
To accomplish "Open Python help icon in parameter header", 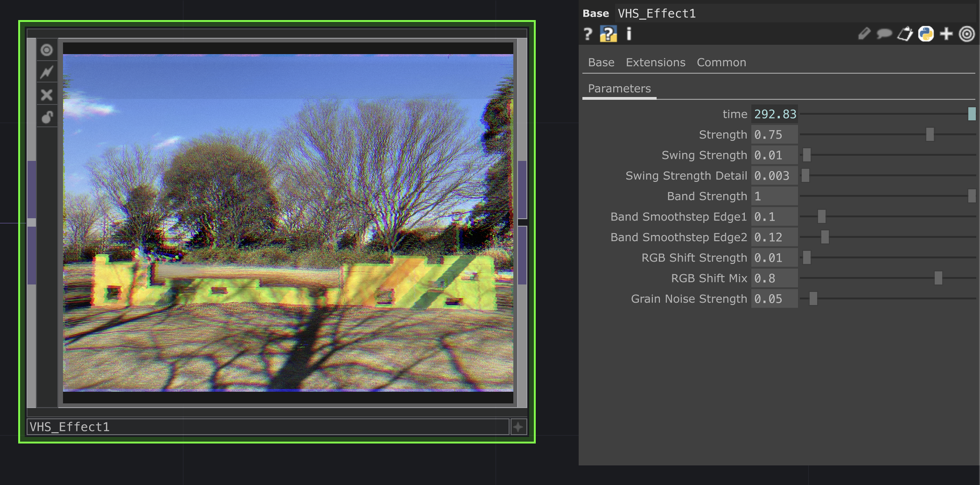I will [x=608, y=34].
